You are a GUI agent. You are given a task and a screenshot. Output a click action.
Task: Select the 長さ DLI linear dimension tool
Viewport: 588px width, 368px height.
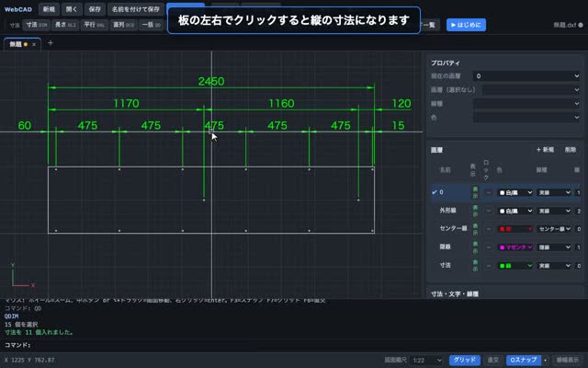65,25
